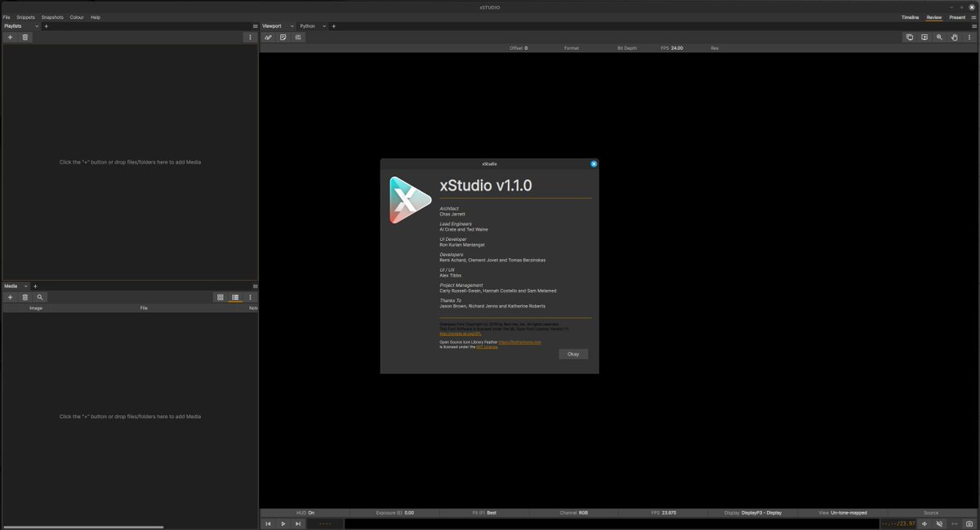980x530 pixels.
Task: Start playback with the play button
Action: 283,523
